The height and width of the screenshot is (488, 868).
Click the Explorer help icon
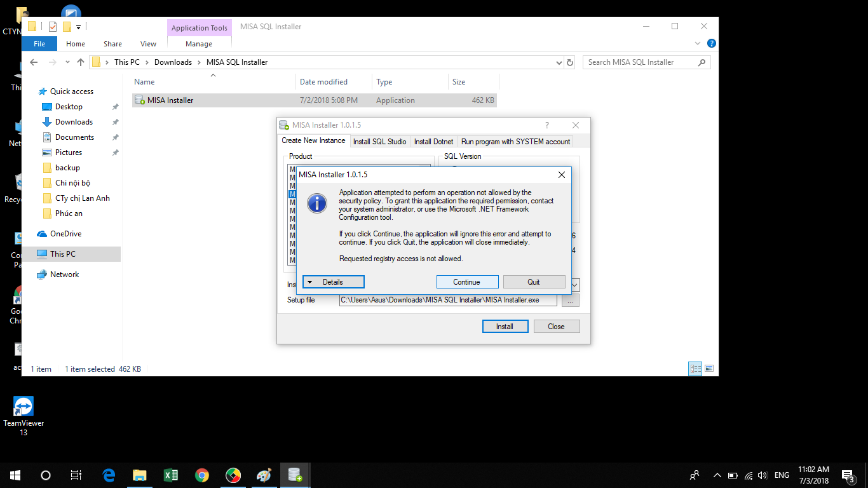coord(712,43)
